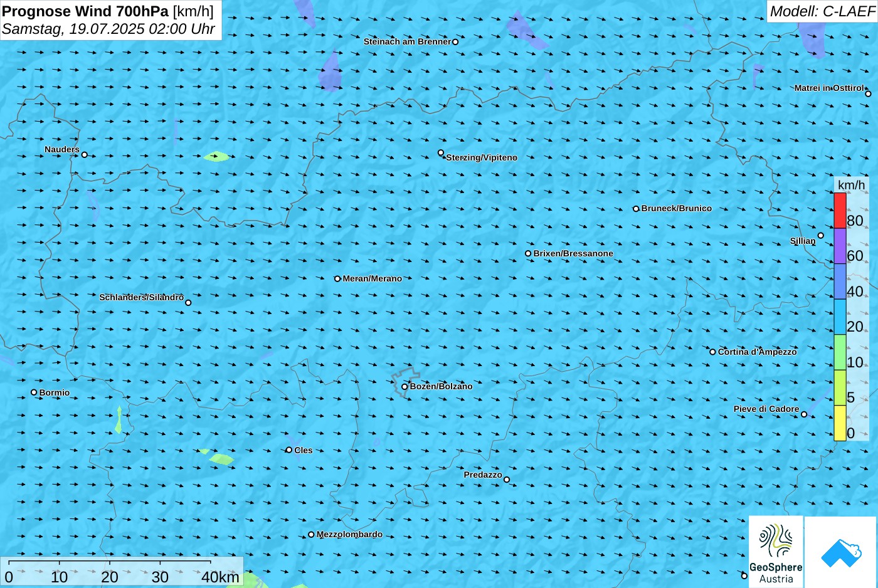Click the Pieve di Cadore marker
Screen dimensions: 878x588
pos(804,414)
